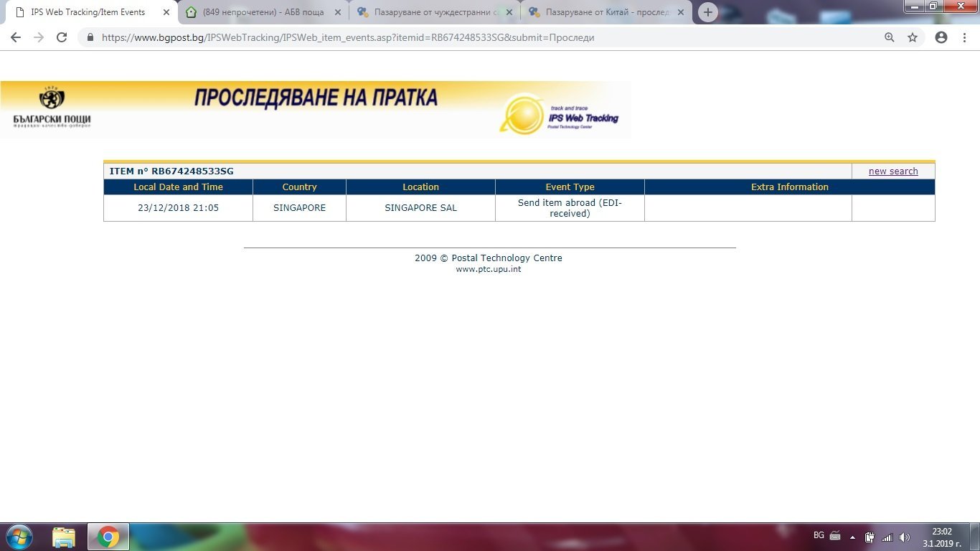Bookmark this page with the star icon

coord(913,37)
